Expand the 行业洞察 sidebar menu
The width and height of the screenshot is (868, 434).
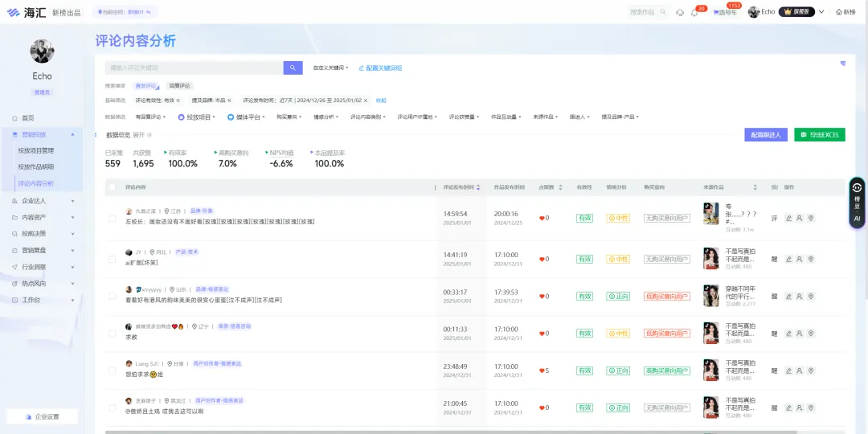pyautogui.click(x=43, y=267)
